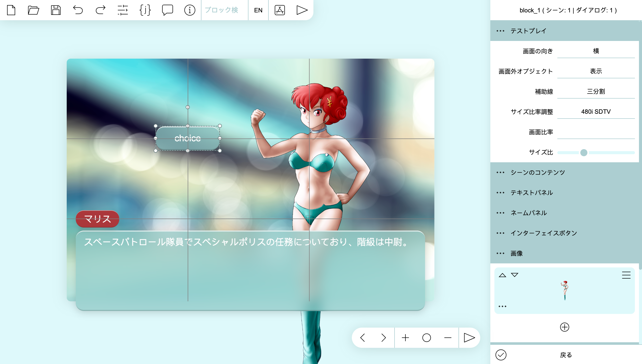642x364 pixels.
Task: Select the dialog text panel on canvas
Action: point(250,270)
